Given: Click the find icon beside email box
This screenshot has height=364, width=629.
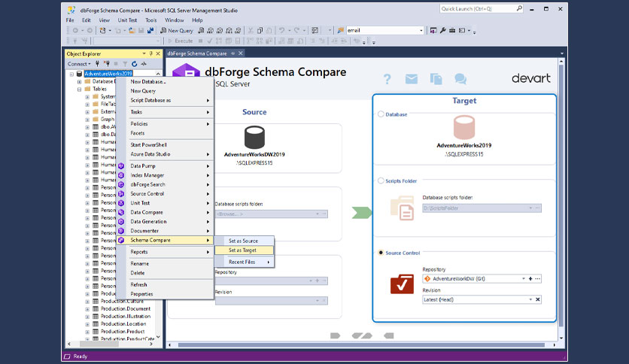Looking at the screenshot, I should (x=341, y=31).
